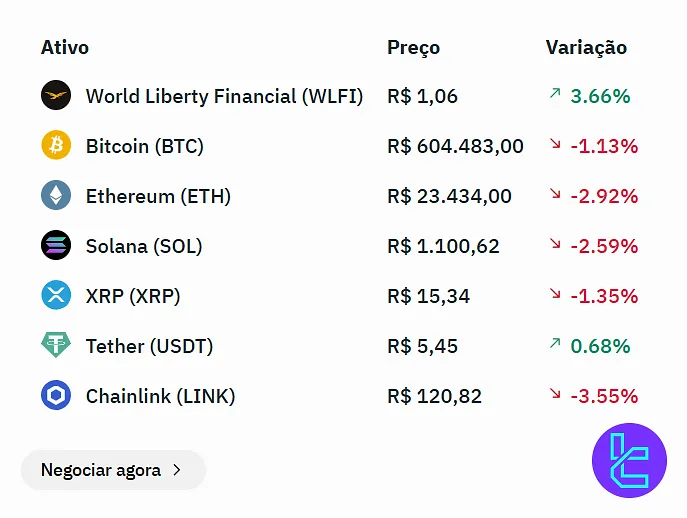Image resolution: width=687 pixels, height=518 pixels.
Task: Click the World Liberty Financial coin icon
Action: [x=56, y=96]
